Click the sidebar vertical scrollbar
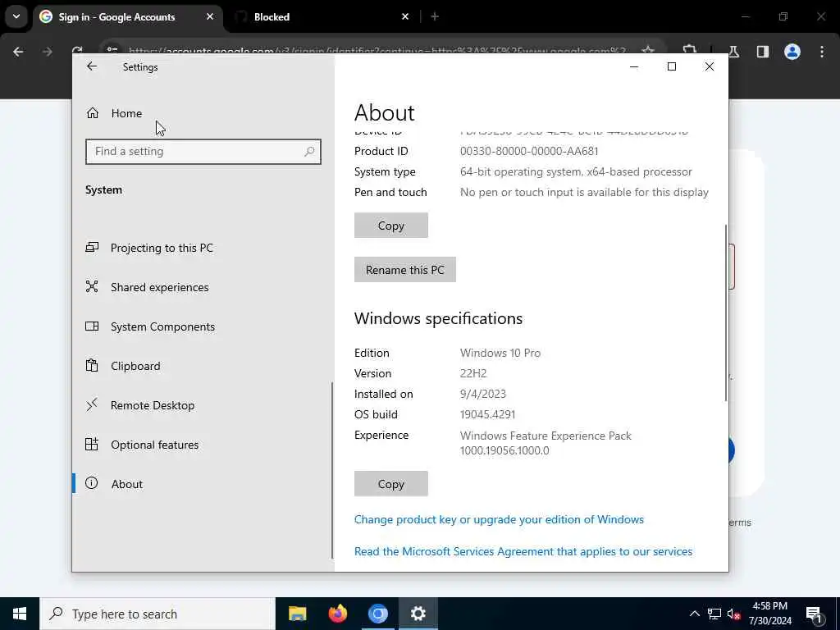The height and width of the screenshot is (630, 840). [x=332, y=470]
